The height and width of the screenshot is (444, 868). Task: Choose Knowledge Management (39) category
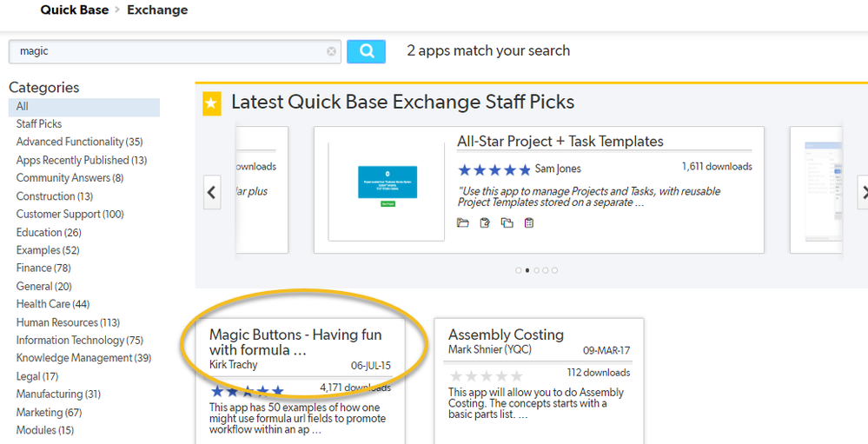[83, 358]
